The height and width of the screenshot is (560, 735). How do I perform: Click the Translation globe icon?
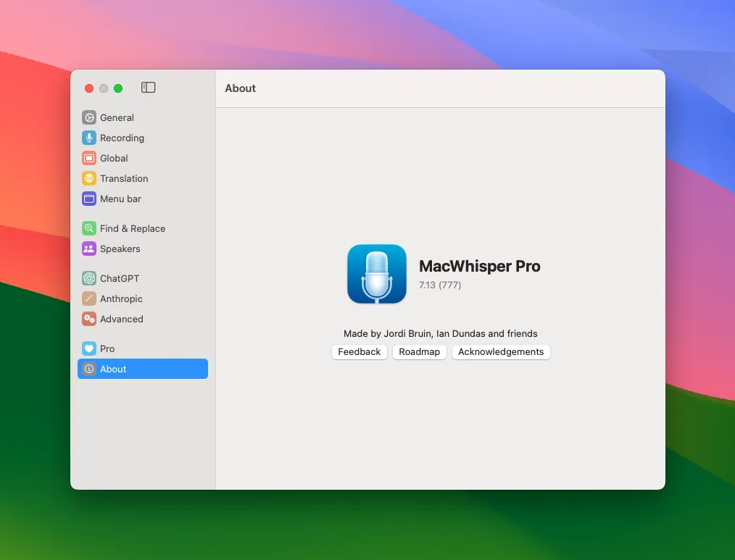coord(89,178)
